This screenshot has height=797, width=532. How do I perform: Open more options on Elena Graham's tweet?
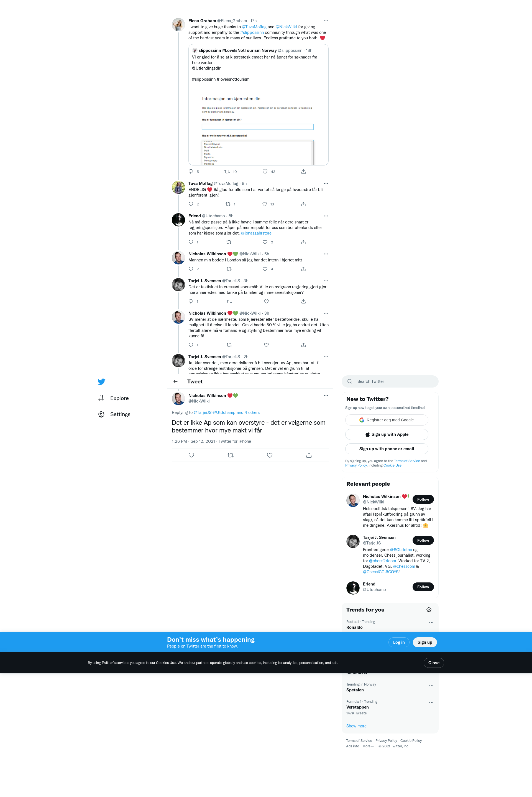pos(326,21)
